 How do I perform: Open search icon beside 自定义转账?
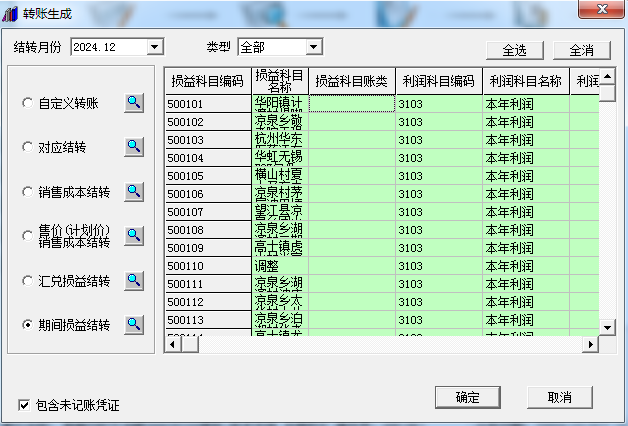pos(134,103)
